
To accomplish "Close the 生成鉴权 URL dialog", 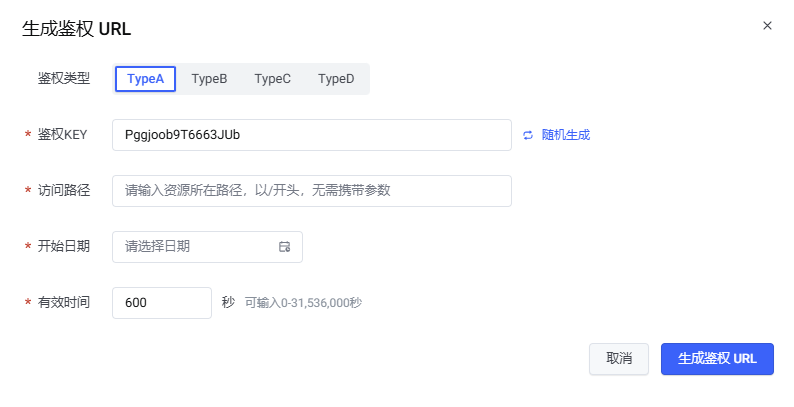I will tap(767, 26).
